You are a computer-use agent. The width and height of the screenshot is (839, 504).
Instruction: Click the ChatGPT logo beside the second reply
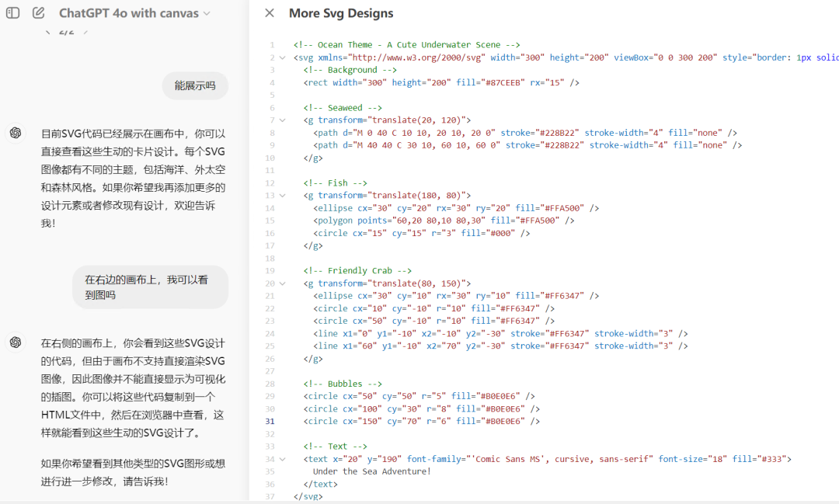tap(16, 342)
